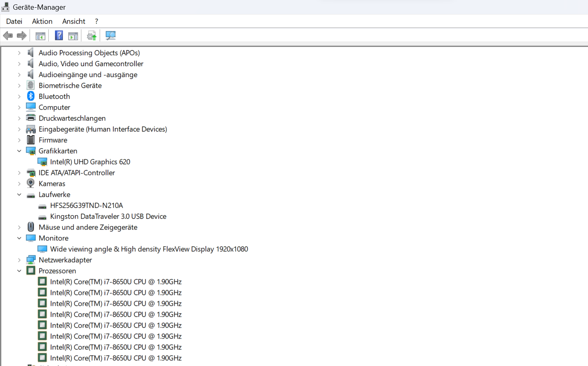Click the drive icon beside Laufwerke
Image resolution: width=588 pixels, height=366 pixels.
pos(31,195)
